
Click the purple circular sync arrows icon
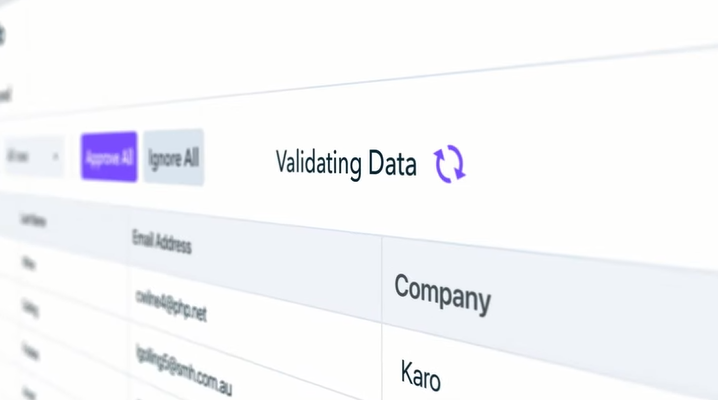(x=450, y=164)
